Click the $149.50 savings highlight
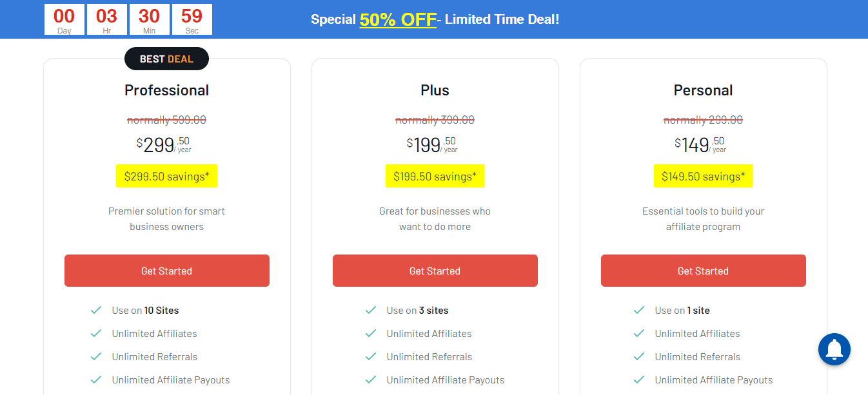Image resolution: width=868 pixels, height=395 pixels. coord(703,176)
